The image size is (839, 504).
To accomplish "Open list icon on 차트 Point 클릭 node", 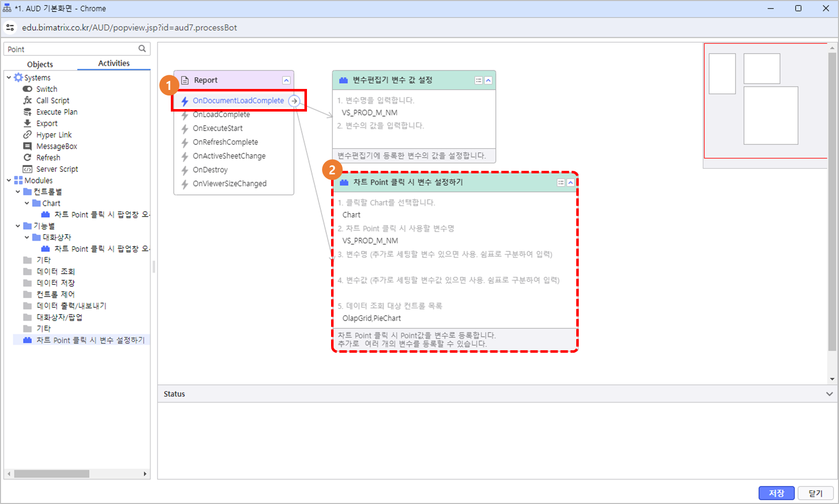I will click(x=561, y=183).
